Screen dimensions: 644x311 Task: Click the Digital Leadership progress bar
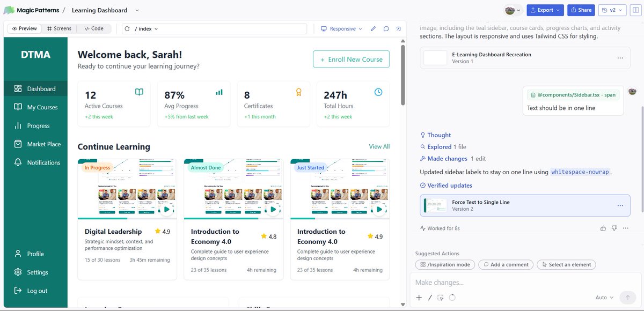127,218
